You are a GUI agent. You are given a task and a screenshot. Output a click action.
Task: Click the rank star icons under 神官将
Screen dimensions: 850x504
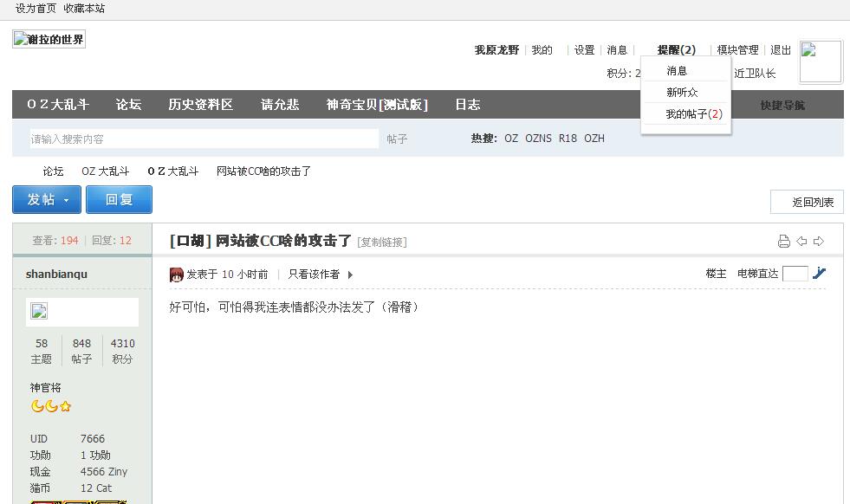coord(51,406)
